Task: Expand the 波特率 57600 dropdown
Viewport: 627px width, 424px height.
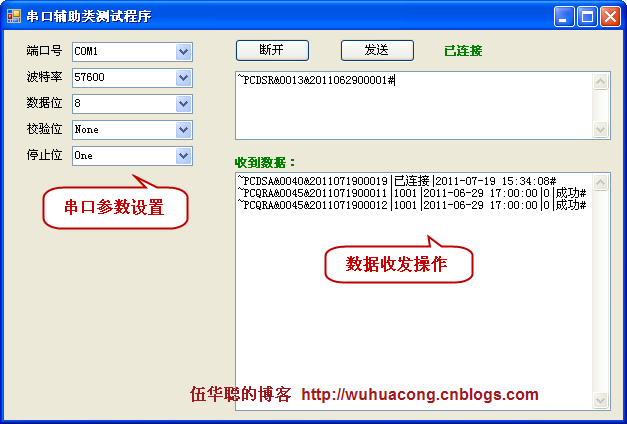Action: pos(183,77)
